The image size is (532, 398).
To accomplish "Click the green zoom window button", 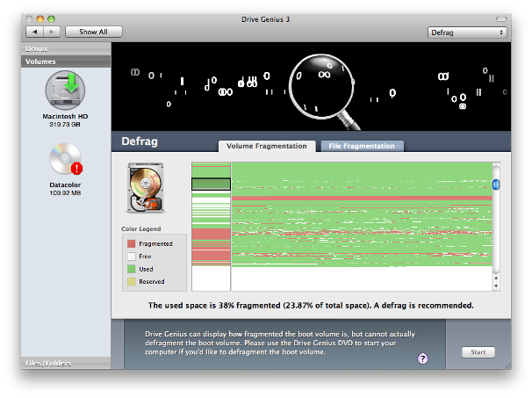I will (x=51, y=19).
